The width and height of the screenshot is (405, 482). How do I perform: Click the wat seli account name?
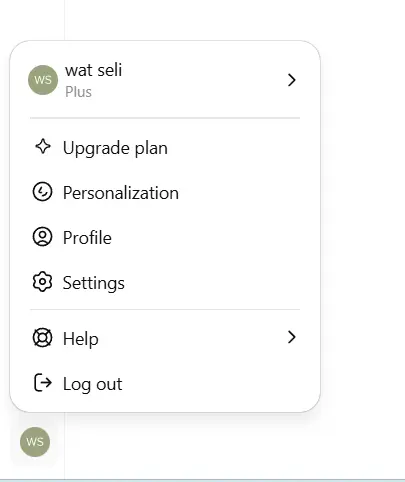click(94, 70)
